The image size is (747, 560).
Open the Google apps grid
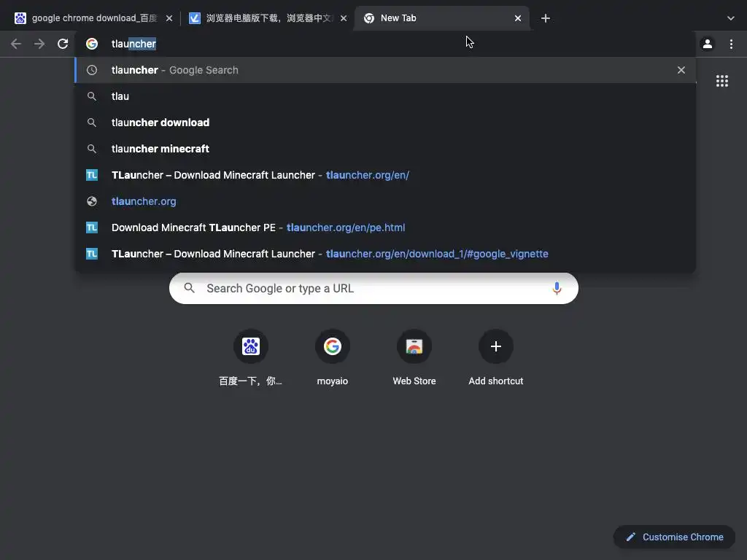coord(721,81)
